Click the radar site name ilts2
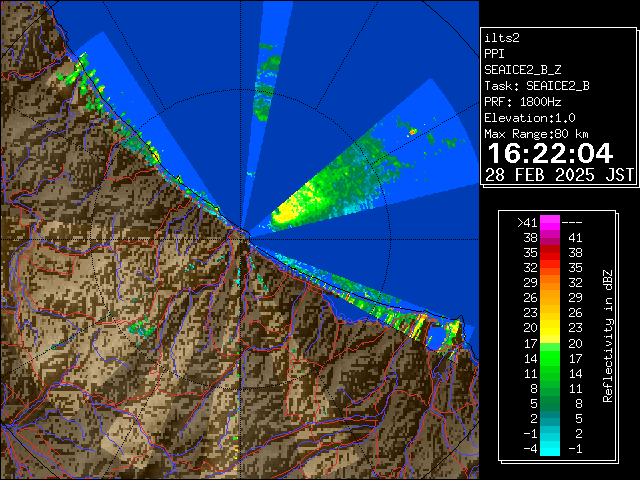 click(502, 38)
